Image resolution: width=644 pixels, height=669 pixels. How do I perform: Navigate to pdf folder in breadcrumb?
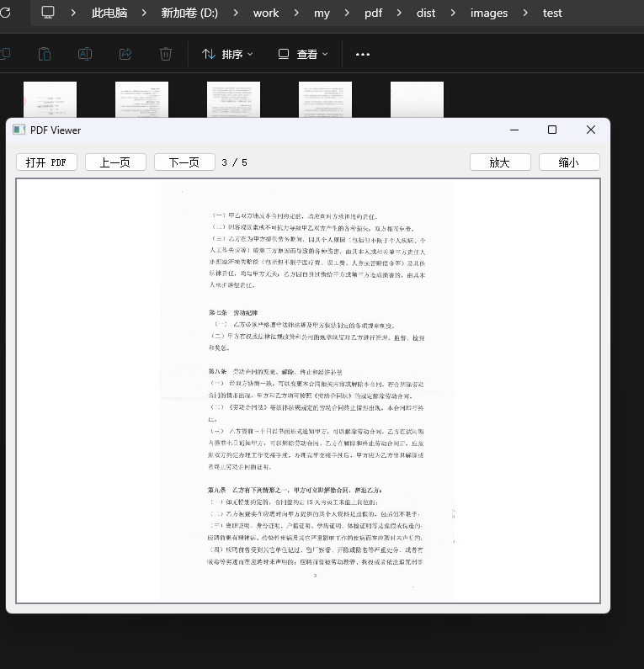[x=374, y=13]
